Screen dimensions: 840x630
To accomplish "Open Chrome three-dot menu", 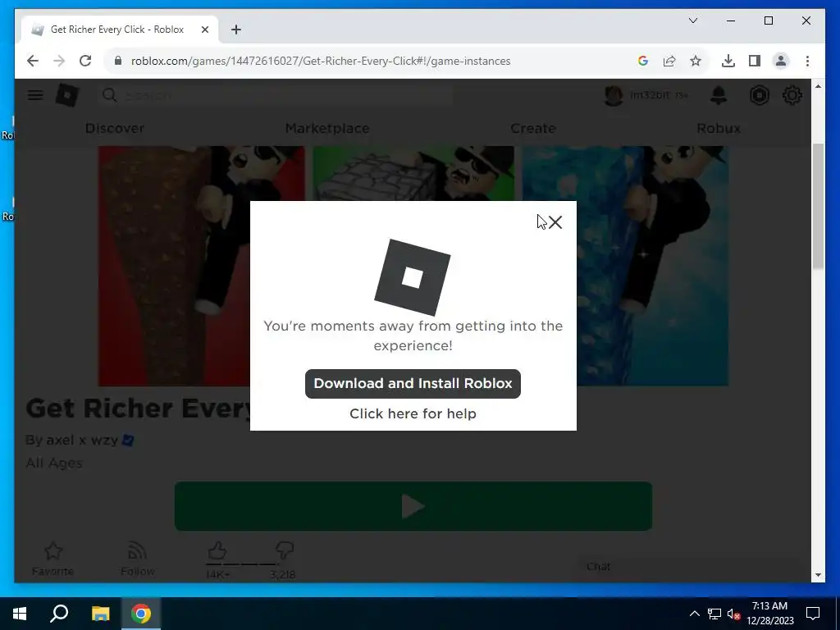I will pyautogui.click(x=807, y=61).
